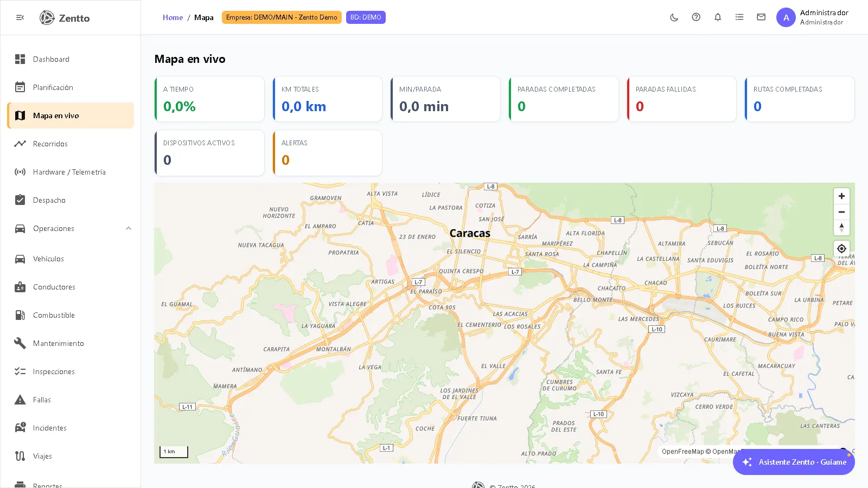Click the Despacho clipboard-check icon
The height and width of the screenshot is (488, 868).
point(20,200)
